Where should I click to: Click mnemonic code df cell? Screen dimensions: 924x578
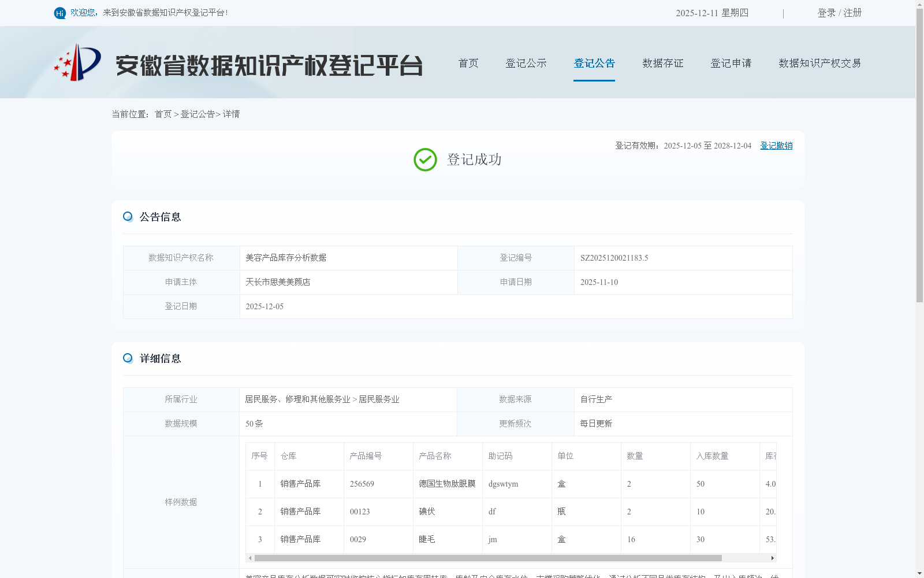tap(492, 512)
